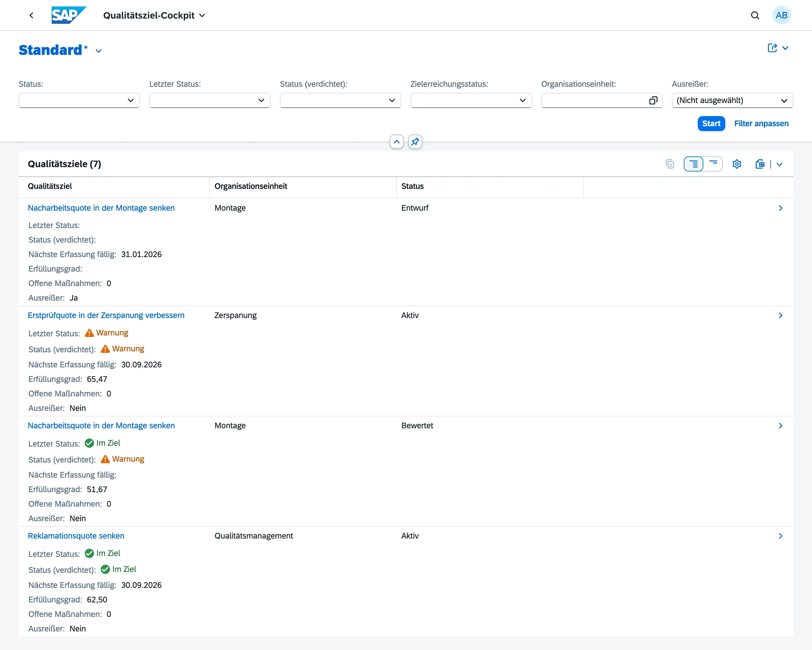Open the export options dropdown arrow
This screenshot has width=812, height=650.
click(x=780, y=164)
